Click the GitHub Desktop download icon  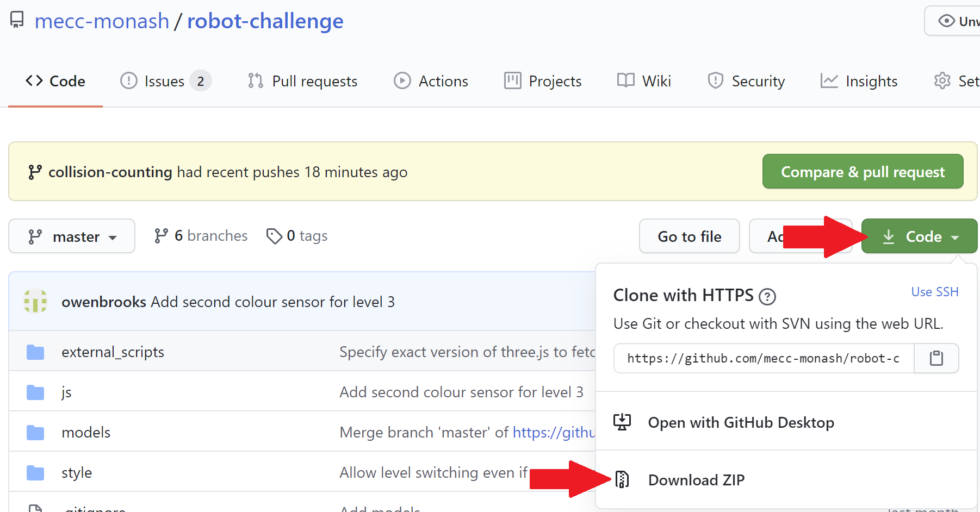622,422
